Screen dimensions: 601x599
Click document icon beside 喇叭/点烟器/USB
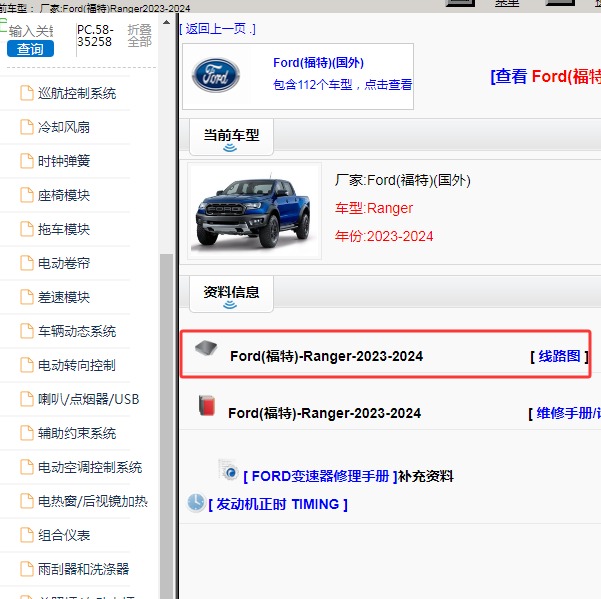(x=26, y=399)
